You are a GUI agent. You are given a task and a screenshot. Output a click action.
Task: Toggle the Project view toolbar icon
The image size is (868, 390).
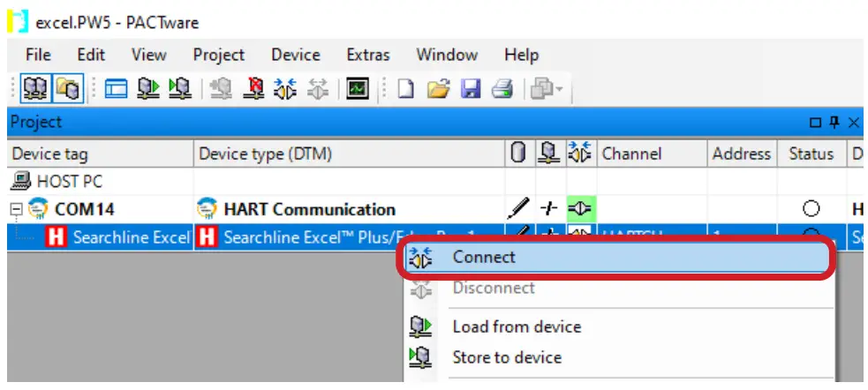(36, 88)
